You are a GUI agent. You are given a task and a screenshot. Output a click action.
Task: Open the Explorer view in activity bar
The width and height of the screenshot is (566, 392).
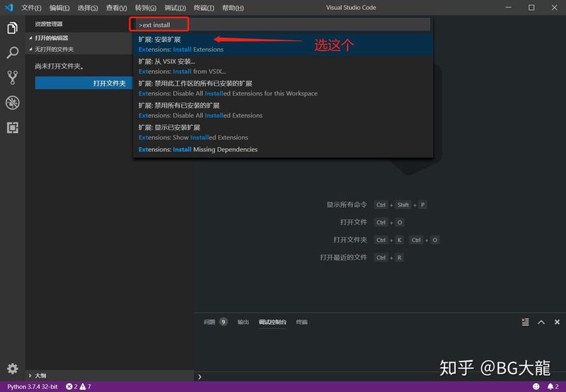[12, 28]
